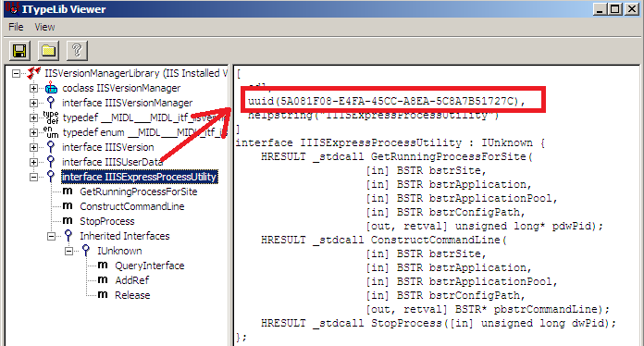Select the QueryInterface method
Viewport: 644px width, 346px height.
click(150, 266)
